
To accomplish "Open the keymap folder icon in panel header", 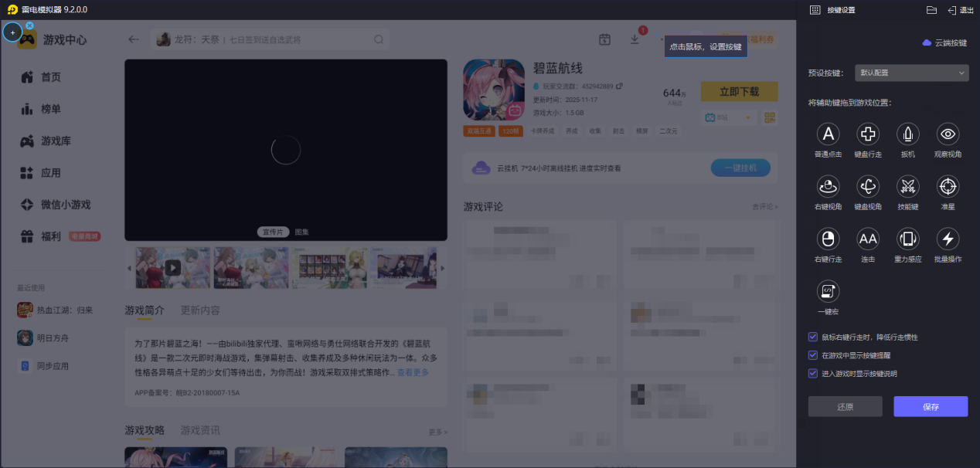I will pos(931,10).
